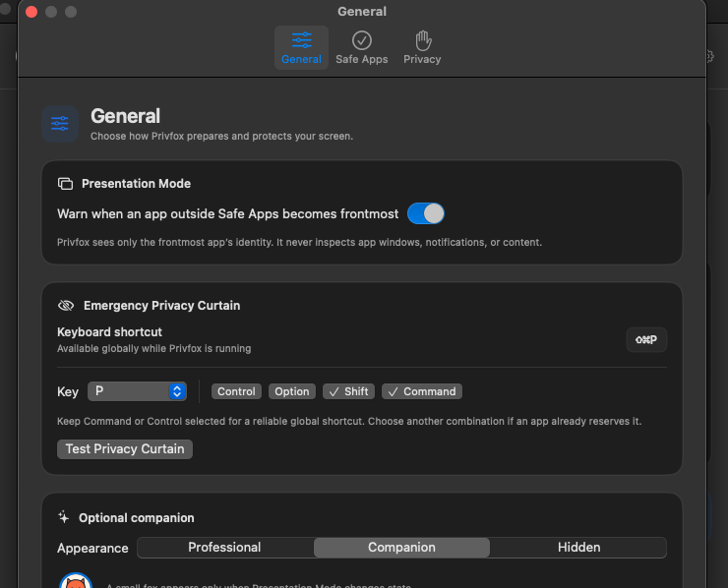
Task: Click the 'Presentation Mode' heading
Action: point(136,184)
